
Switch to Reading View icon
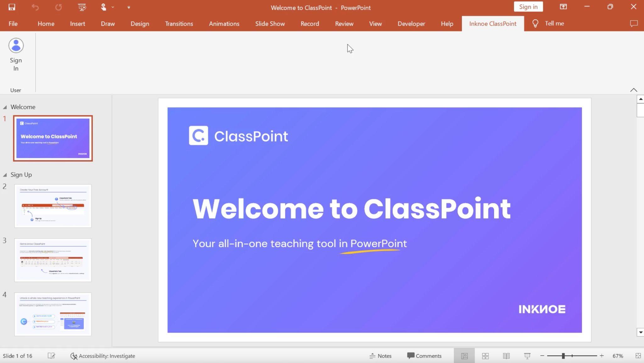click(506, 356)
